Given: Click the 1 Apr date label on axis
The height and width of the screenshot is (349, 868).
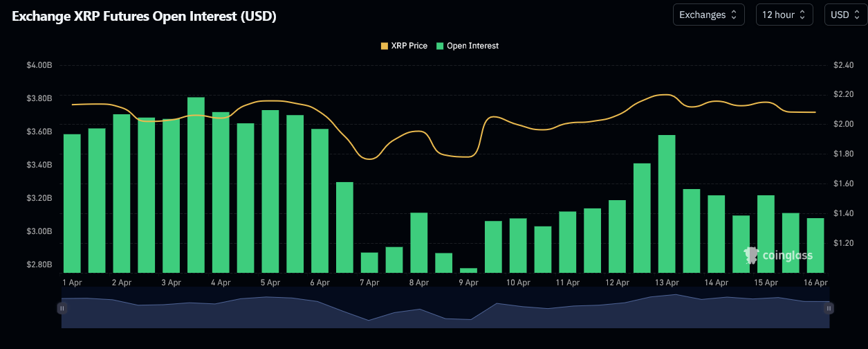Looking at the screenshot, I should [72, 283].
